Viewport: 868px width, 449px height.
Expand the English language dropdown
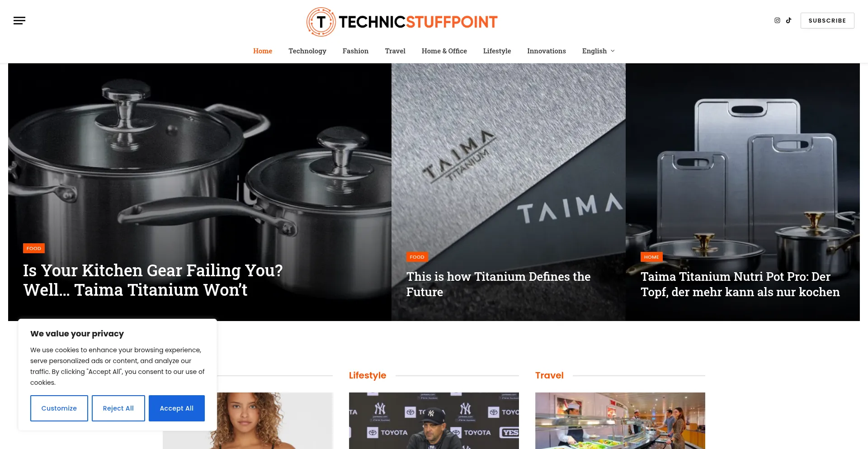(x=598, y=51)
